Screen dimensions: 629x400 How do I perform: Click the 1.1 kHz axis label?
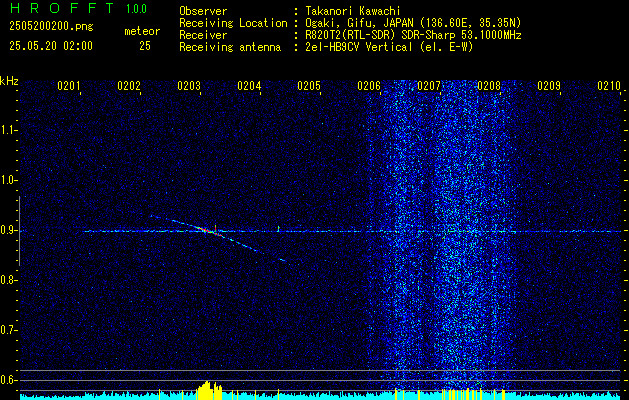(x=7, y=130)
